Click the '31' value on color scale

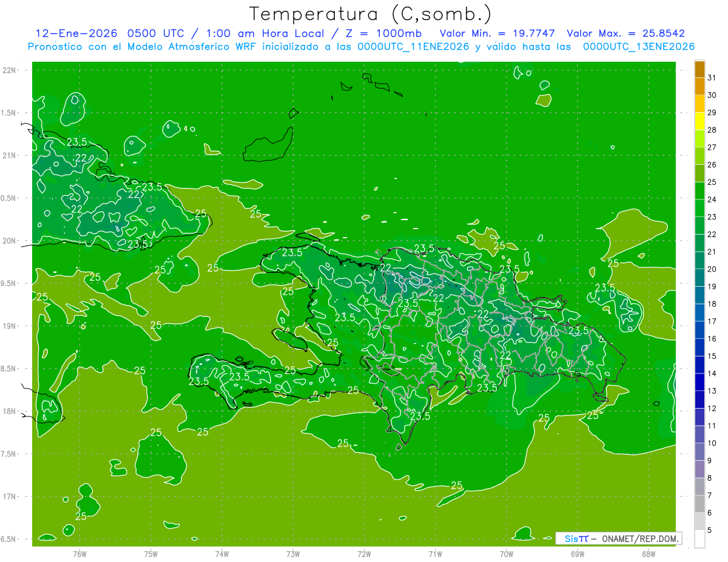pyautogui.click(x=712, y=78)
